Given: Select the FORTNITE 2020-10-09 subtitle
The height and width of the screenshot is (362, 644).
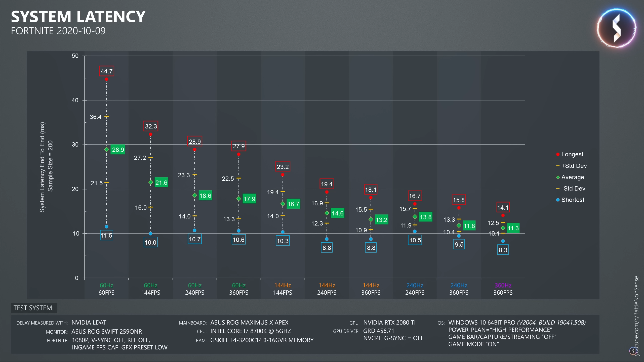Looking at the screenshot, I should pos(58,31).
